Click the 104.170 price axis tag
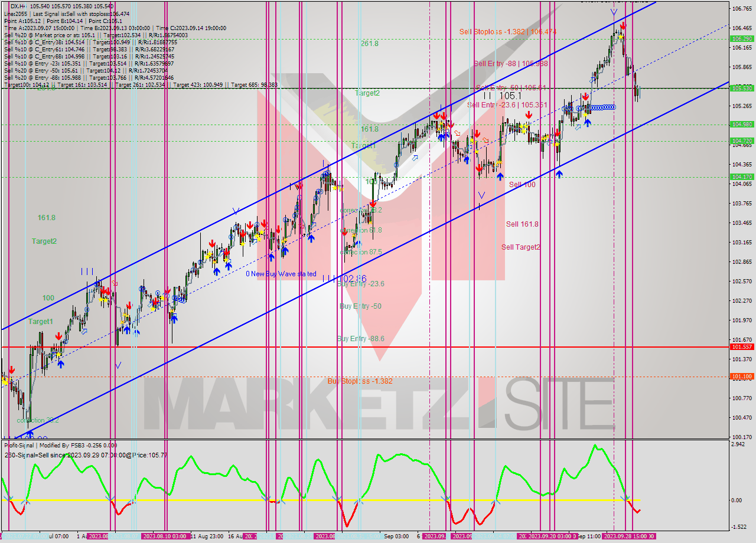 [742, 176]
